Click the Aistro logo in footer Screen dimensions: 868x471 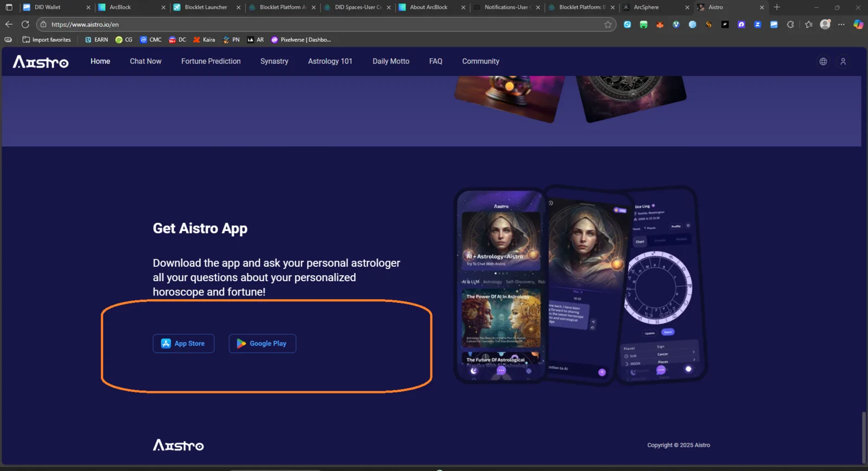coord(178,445)
